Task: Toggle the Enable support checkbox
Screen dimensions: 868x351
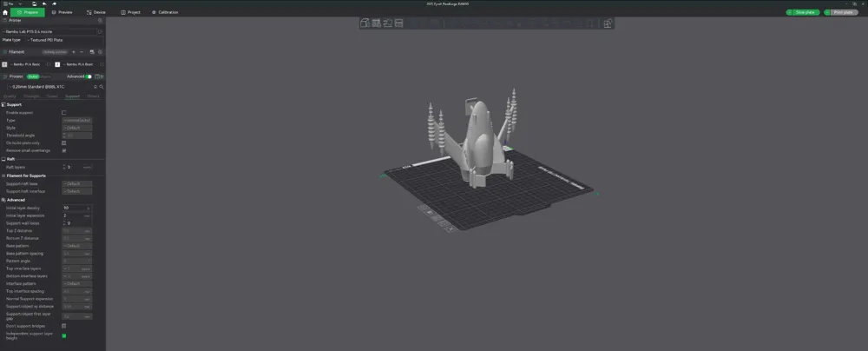Action: (x=63, y=113)
